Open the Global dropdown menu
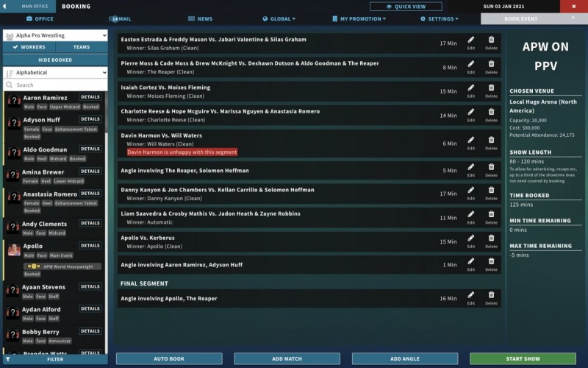This screenshot has height=368, width=588. [x=279, y=18]
